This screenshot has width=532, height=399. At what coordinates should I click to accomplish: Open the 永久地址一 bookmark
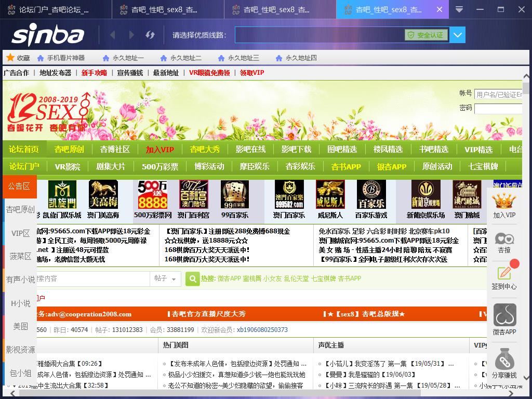click(x=124, y=58)
